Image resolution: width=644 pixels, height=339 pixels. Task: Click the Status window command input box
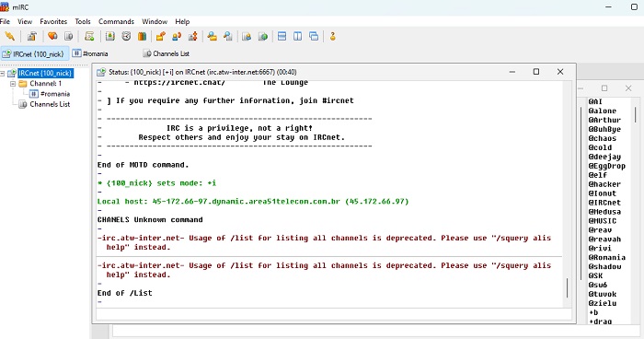[333, 314]
